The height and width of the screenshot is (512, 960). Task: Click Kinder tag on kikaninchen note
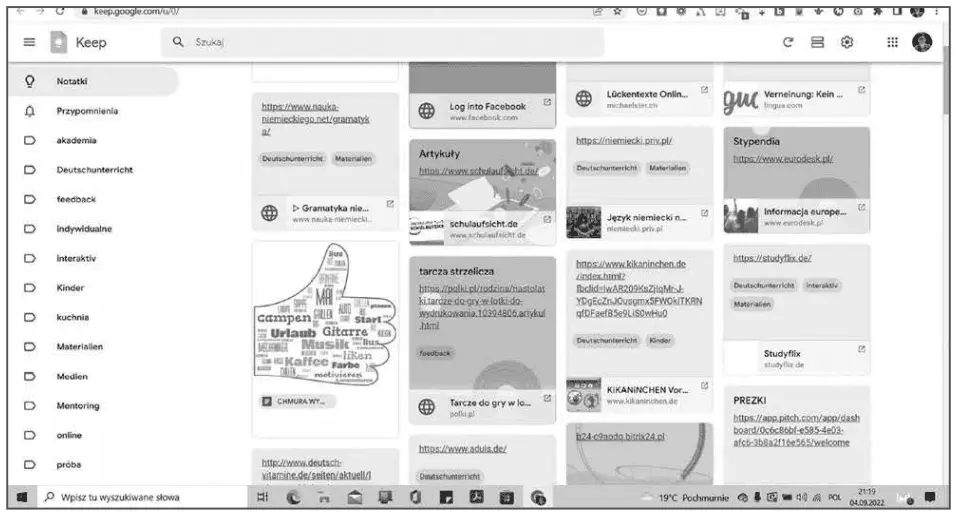[x=660, y=340]
